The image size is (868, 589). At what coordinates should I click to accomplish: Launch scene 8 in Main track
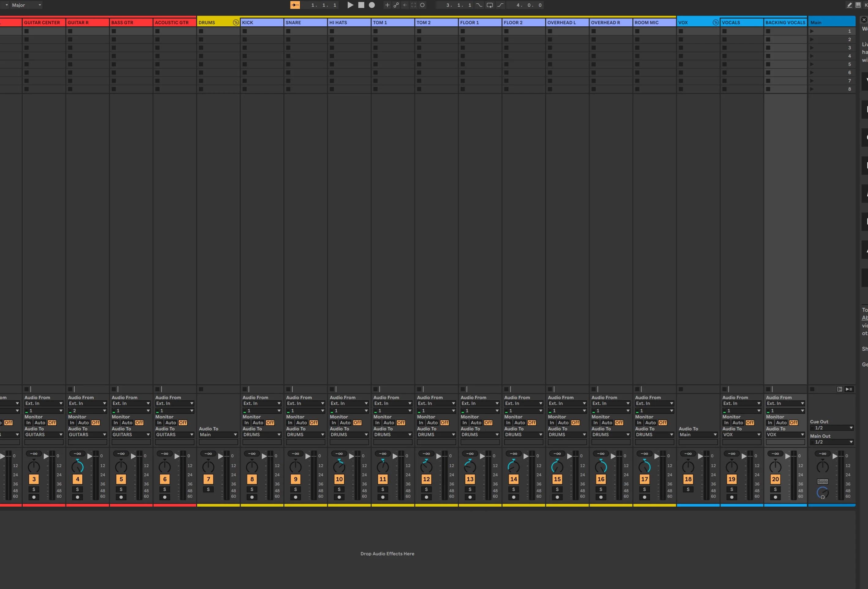tap(812, 89)
